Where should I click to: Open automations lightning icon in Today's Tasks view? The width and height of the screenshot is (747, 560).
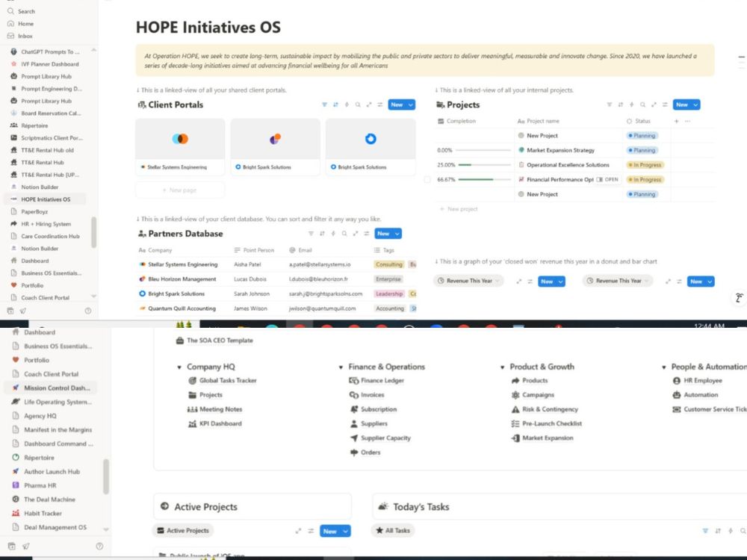coord(731,530)
